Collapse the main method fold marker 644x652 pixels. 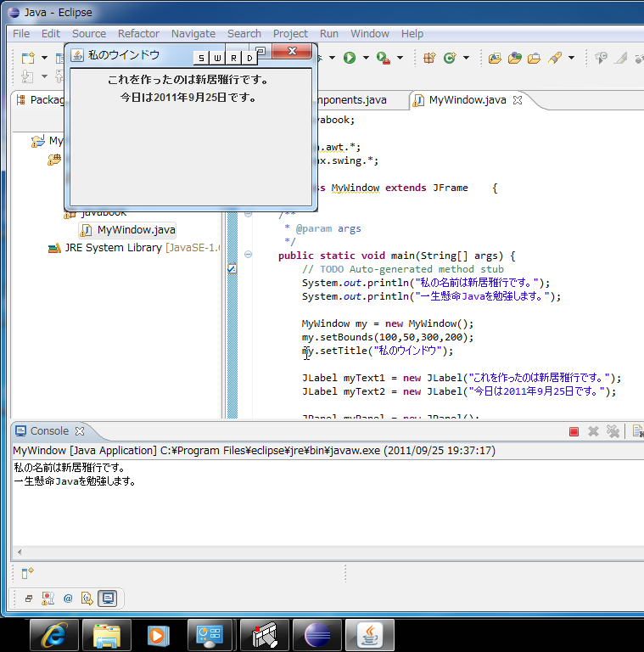click(248, 255)
